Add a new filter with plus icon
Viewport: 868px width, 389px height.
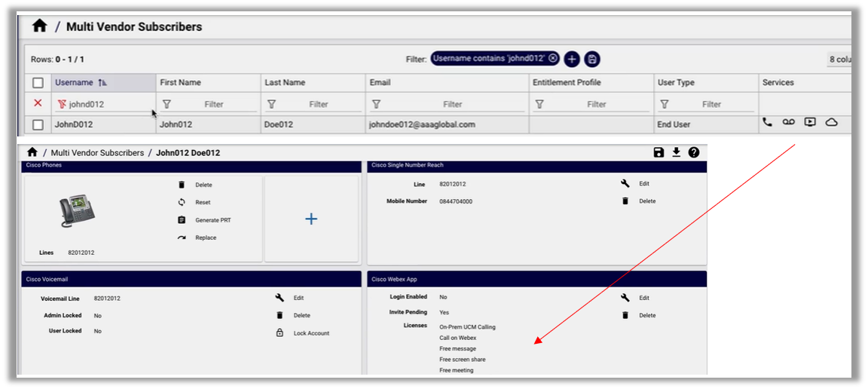572,59
